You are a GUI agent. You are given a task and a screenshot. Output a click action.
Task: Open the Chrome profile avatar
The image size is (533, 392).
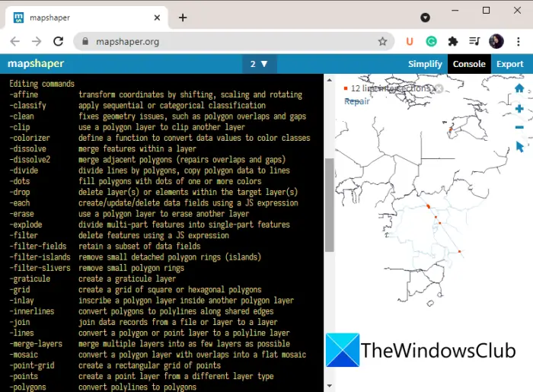(496, 41)
